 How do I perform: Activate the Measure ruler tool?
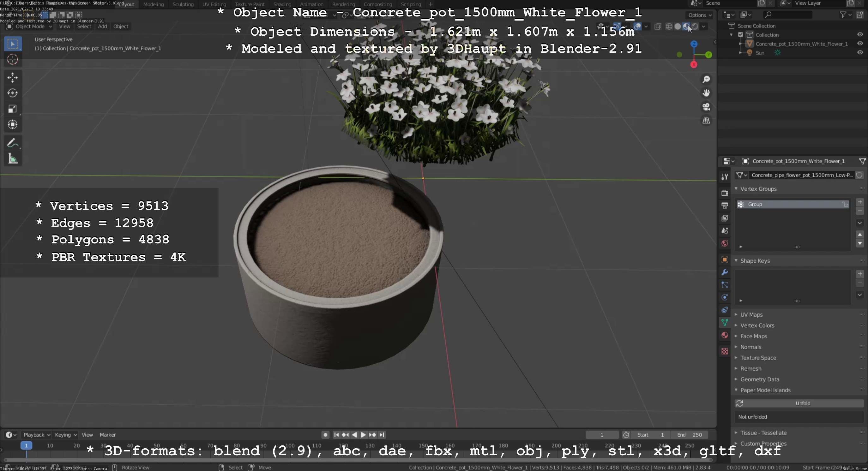(13, 158)
